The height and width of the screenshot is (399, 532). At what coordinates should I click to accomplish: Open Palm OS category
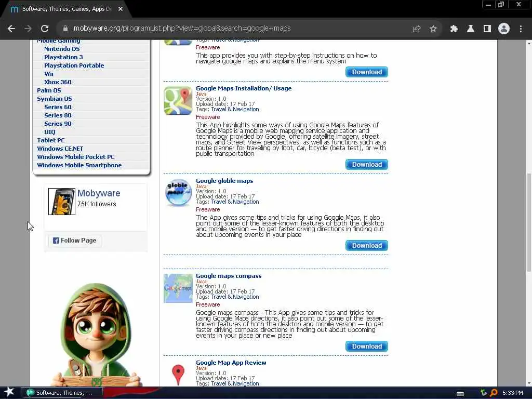[x=49, y=90]
